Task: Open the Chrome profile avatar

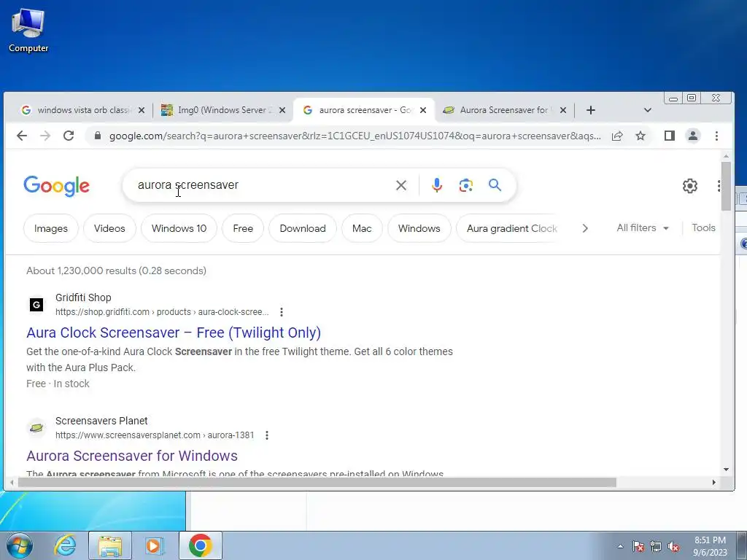Action: click(x=693, y=136)
